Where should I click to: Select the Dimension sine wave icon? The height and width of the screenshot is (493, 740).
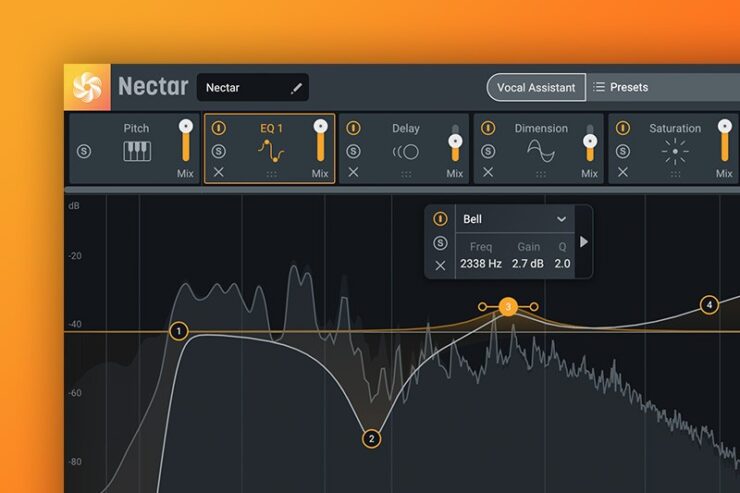[541, 151]
